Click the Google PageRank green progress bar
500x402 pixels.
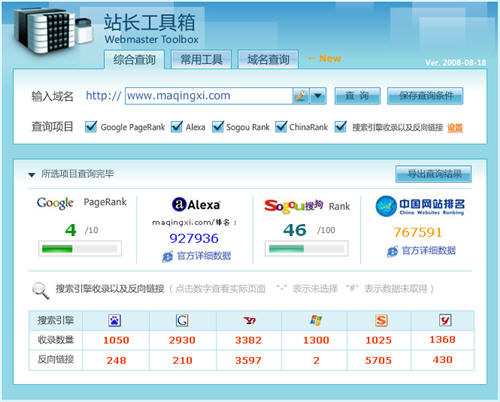coord(80,249)
